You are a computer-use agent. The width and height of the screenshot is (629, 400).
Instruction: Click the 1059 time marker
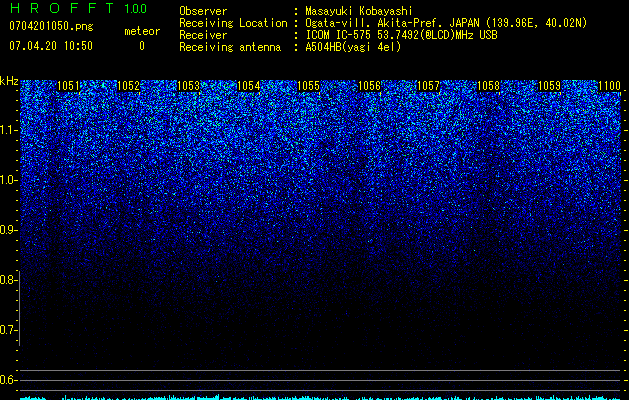pos(549,86)
